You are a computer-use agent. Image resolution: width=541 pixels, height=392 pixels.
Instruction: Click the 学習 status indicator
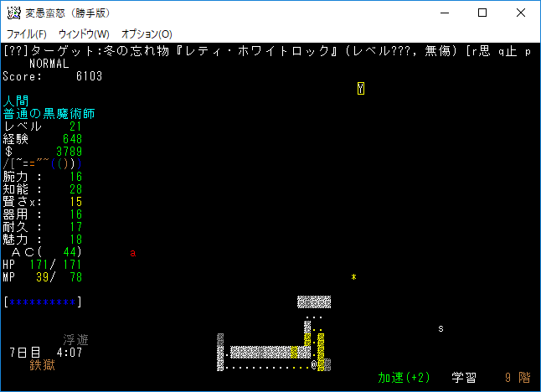[x=465, y=378]
